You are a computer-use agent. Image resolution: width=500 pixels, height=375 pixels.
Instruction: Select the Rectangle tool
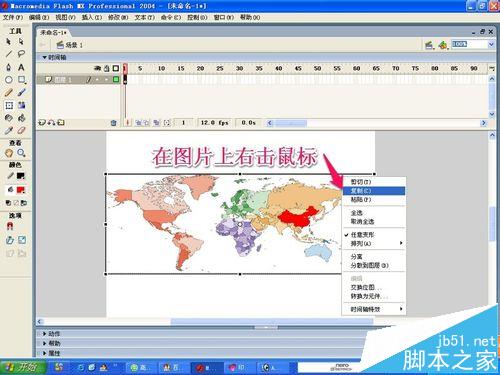(21, 80)
